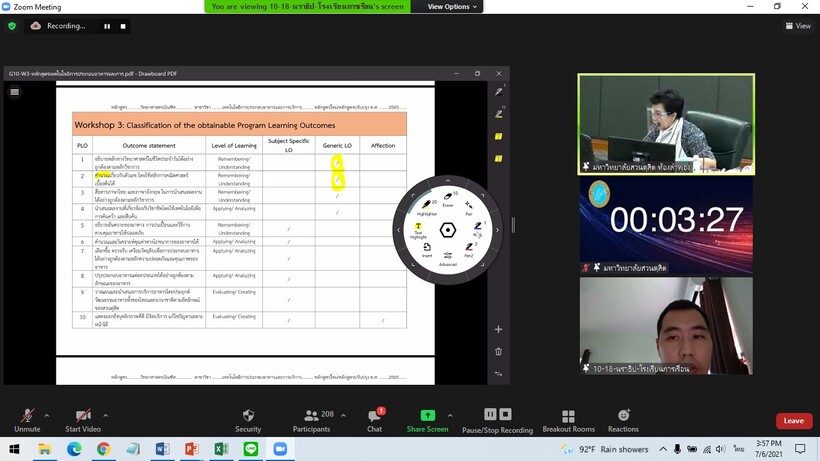This screenshot has width=820, height=461.
Task: Click the 'Outcome statement' column header
Action: (149, 145)
